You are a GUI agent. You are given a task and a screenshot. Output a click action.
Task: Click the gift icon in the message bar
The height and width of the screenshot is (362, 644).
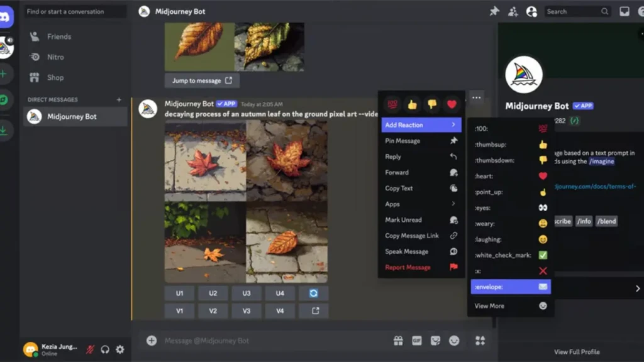pos(399,340)
